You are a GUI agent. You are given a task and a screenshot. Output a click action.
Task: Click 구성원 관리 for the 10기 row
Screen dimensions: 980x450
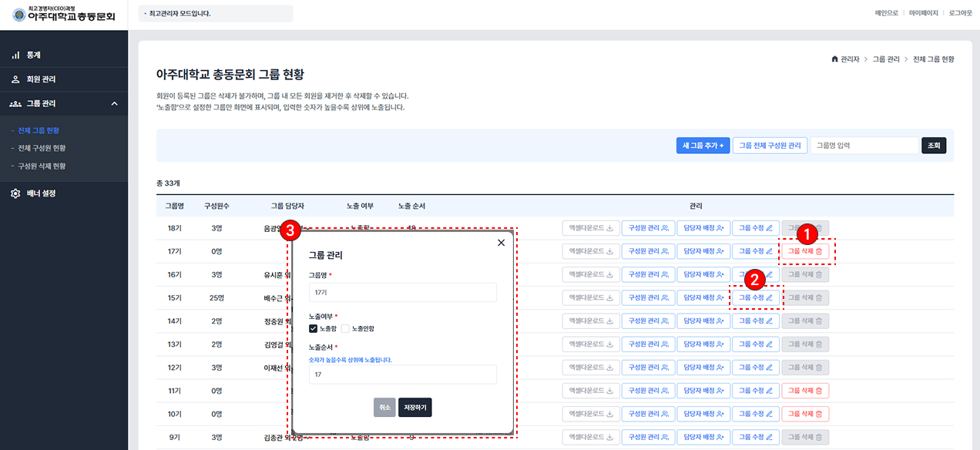click(x=648, y=414)
